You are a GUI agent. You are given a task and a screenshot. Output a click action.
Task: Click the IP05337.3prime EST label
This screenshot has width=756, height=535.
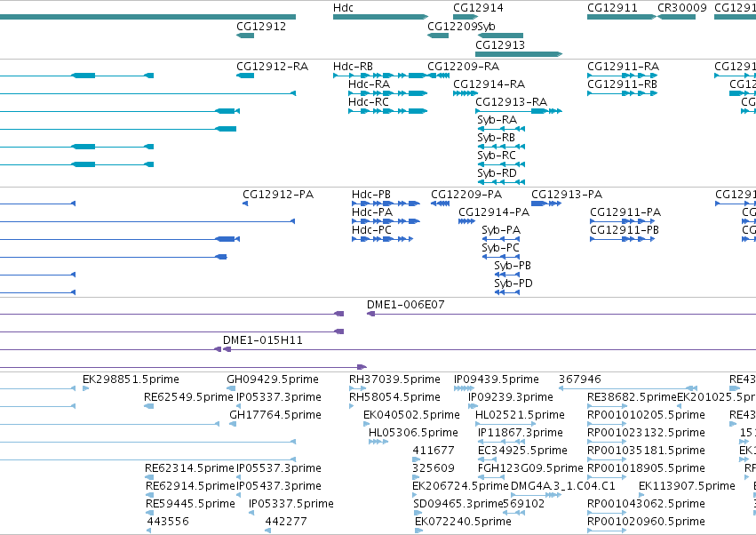[x=279, y=397]
